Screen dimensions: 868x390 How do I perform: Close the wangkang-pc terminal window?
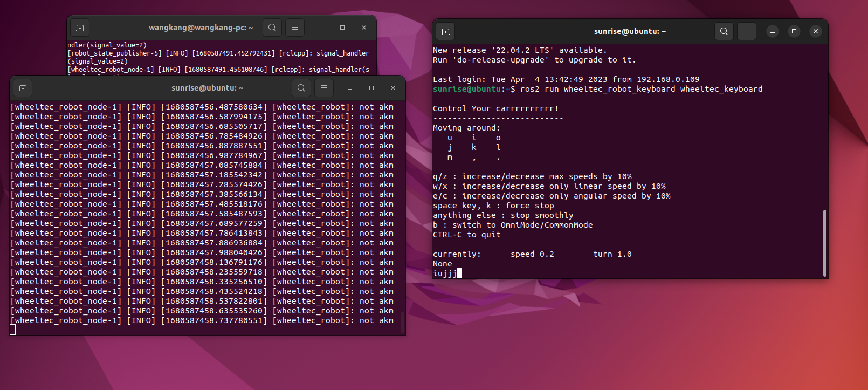[364, 28]
